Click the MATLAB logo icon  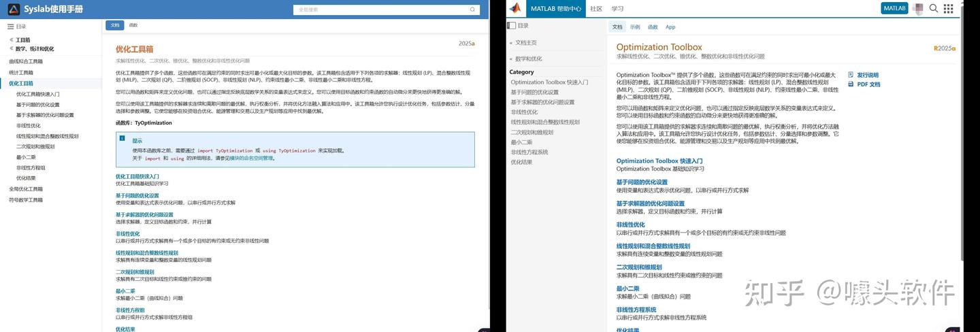515,8
